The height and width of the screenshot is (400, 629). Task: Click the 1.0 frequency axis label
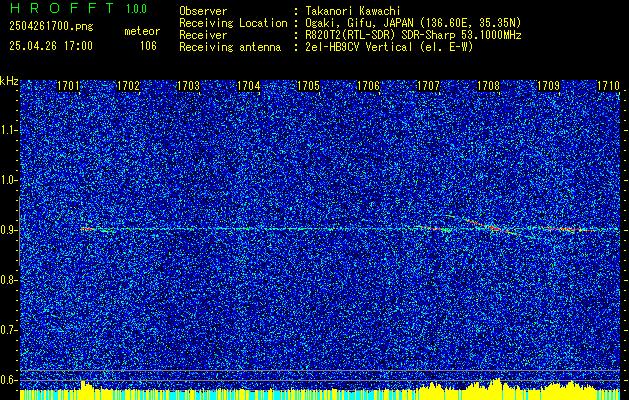click(x=8, y=180)
